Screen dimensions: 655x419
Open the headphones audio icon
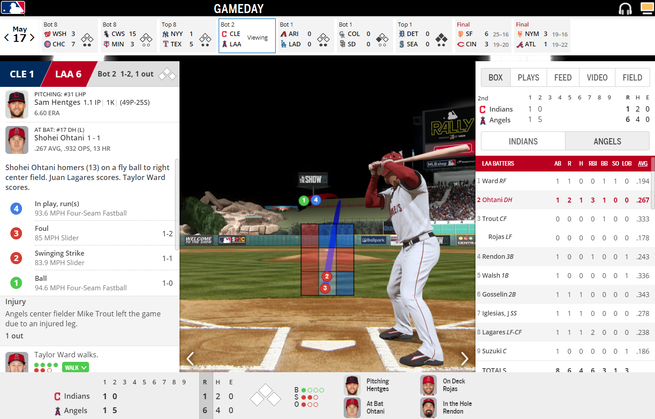coord(625,8)
